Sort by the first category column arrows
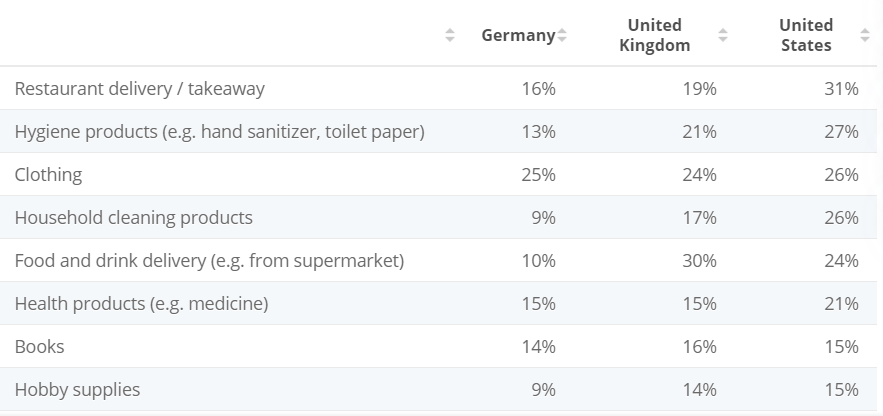The height and width of the screenshot is (416, 883). tap(449, 35)
